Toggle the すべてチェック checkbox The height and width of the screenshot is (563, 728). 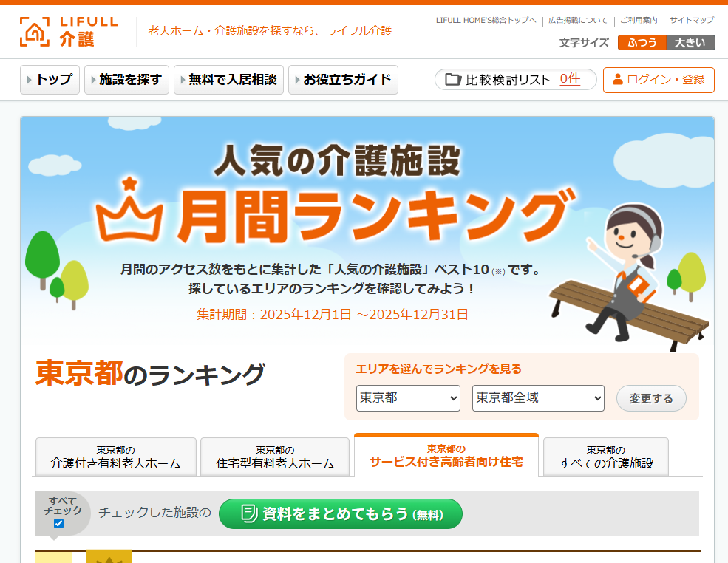(59, 524)
